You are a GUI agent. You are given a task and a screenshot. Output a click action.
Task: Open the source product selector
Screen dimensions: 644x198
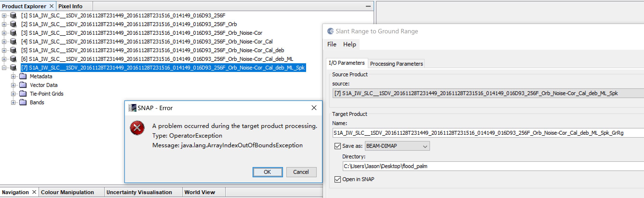coord(488,93)
